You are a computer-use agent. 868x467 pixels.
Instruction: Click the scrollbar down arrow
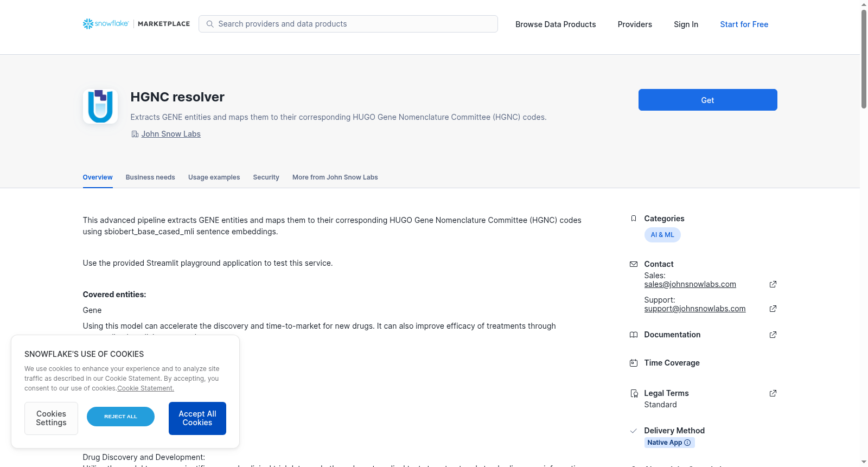tap(864, 463)
